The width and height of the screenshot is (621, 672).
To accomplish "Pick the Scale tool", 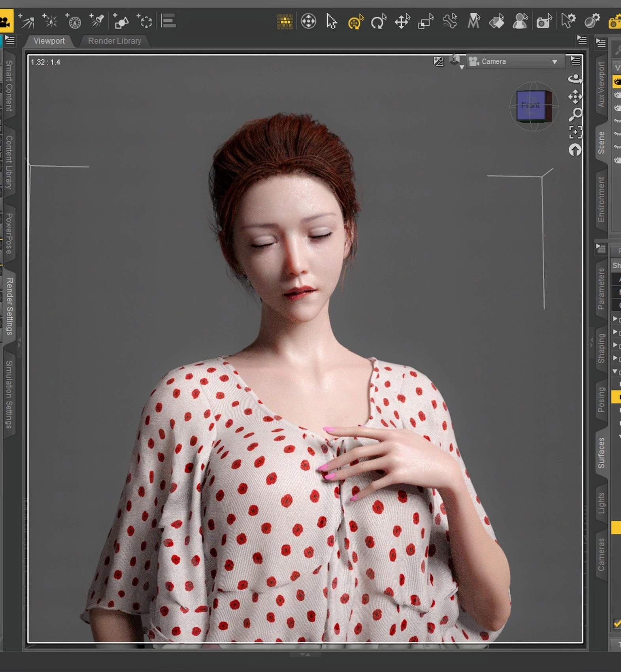I will (x=426, y=22).
